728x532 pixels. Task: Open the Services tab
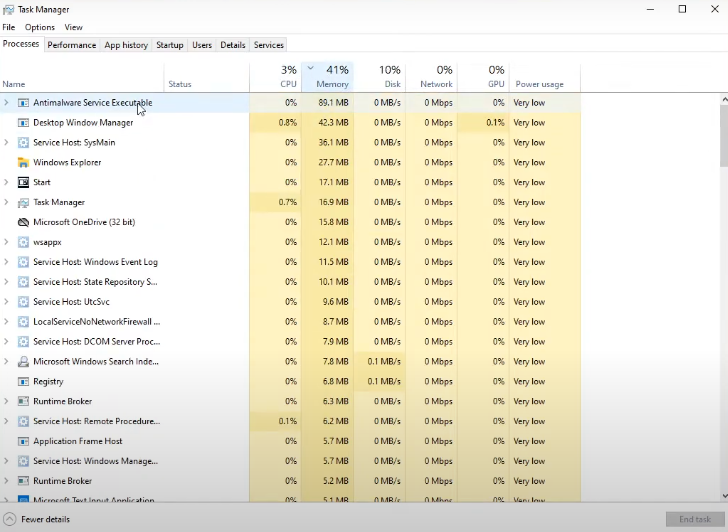[269, 45]
